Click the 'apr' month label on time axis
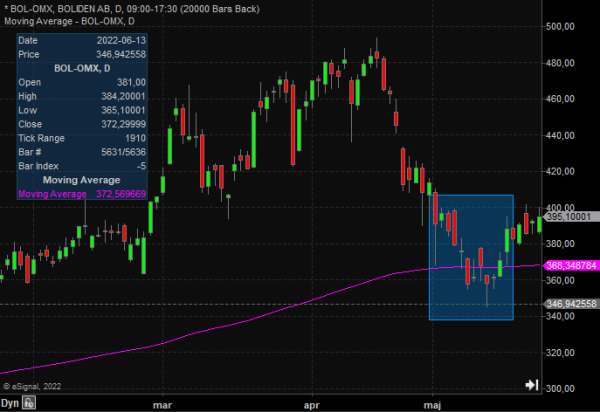 click(x=311, y=405)
